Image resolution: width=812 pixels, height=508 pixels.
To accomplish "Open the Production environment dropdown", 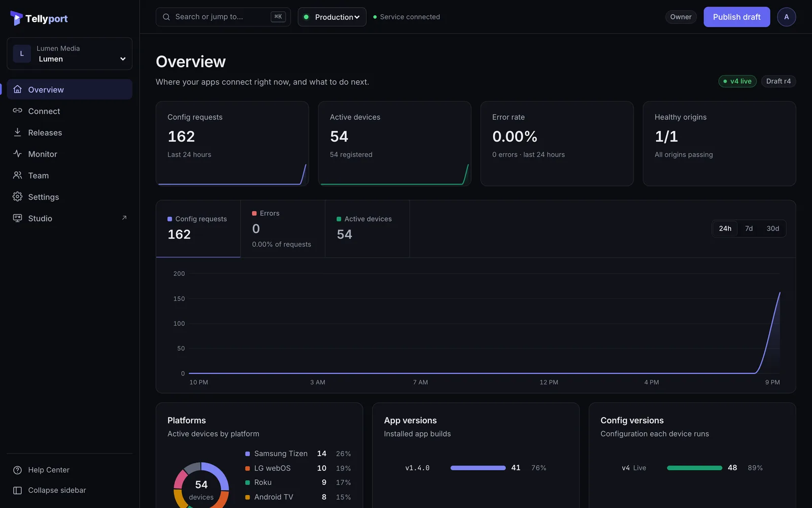I will pyautogui.click(x=332, y=17).
